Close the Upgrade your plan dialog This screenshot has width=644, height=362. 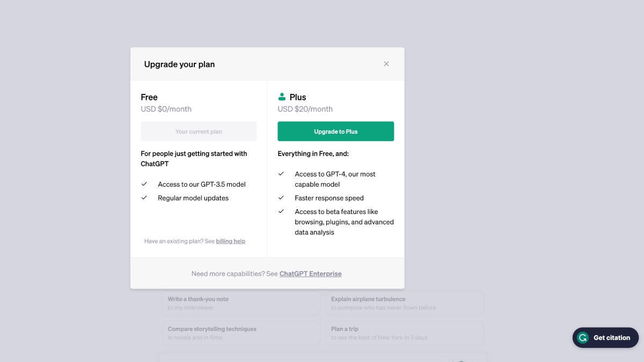pos(386,64)
